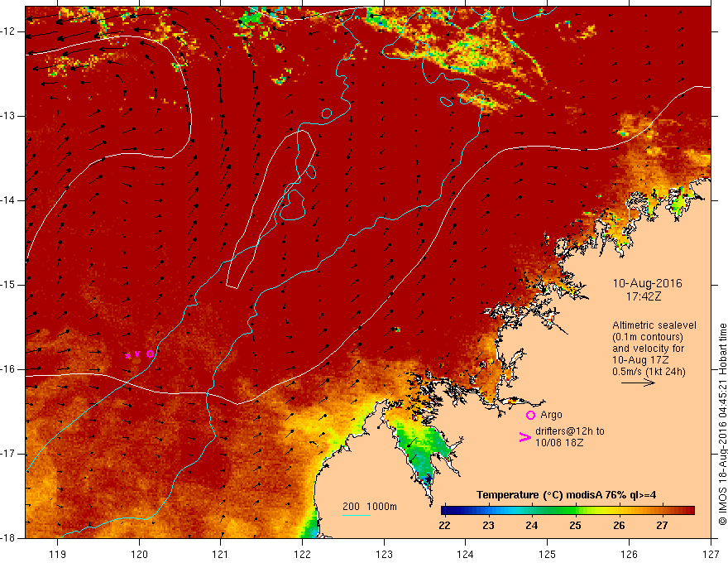Click the "200 1000m" bathymetry label

pos(370,507)
